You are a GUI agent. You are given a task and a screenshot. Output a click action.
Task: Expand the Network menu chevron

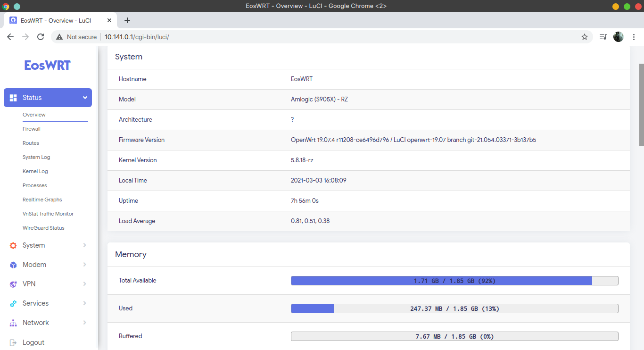[85, 323]
